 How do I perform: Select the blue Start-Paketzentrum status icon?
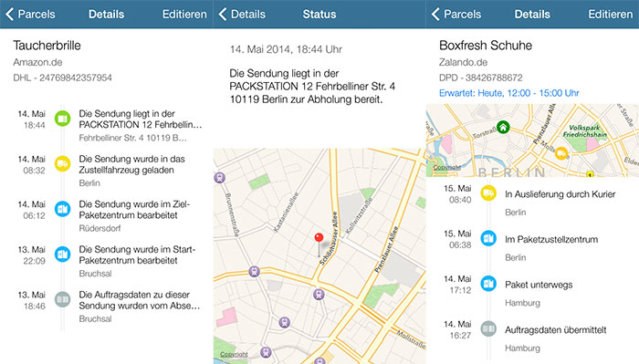click(62, 254)
